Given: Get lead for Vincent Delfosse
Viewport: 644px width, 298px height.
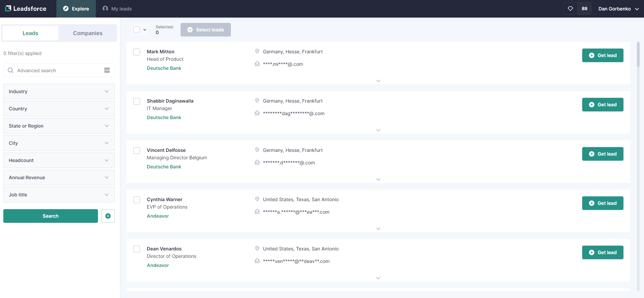Looking at the screenshot, I should [x=602, y=154].
